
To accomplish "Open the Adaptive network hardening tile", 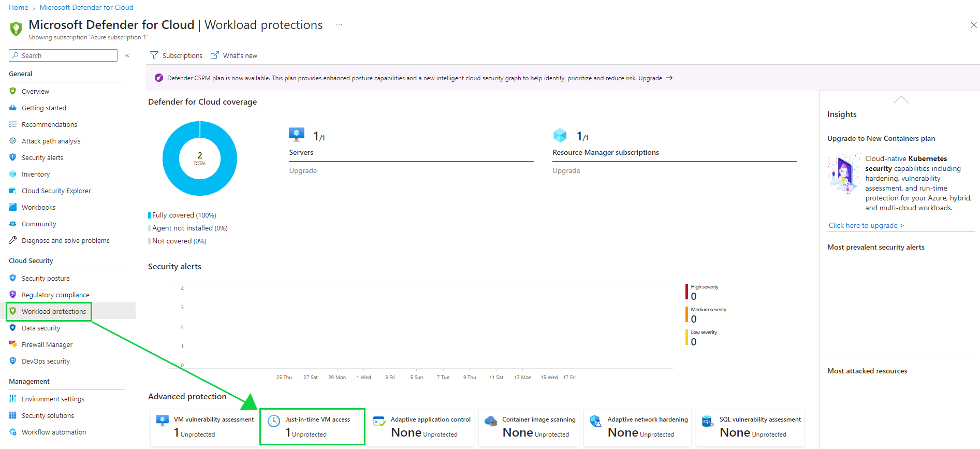I will (638, 427).
